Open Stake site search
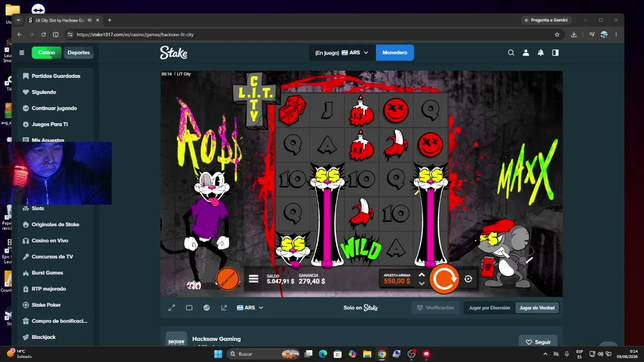 tap(511, 52)
